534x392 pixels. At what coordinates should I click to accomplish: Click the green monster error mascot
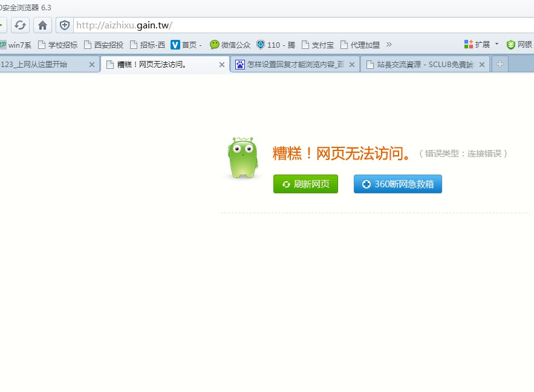pos(242,158)
